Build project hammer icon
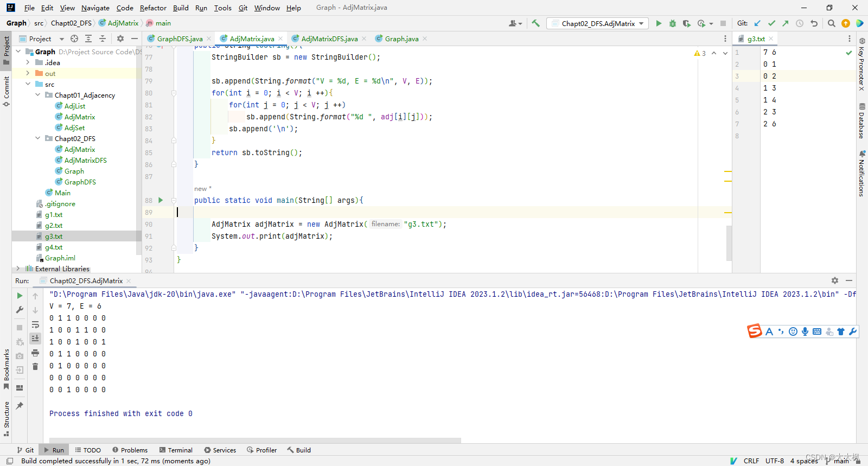Image resolution: width=868 pixels, height=466 pixels. point(536,23)
